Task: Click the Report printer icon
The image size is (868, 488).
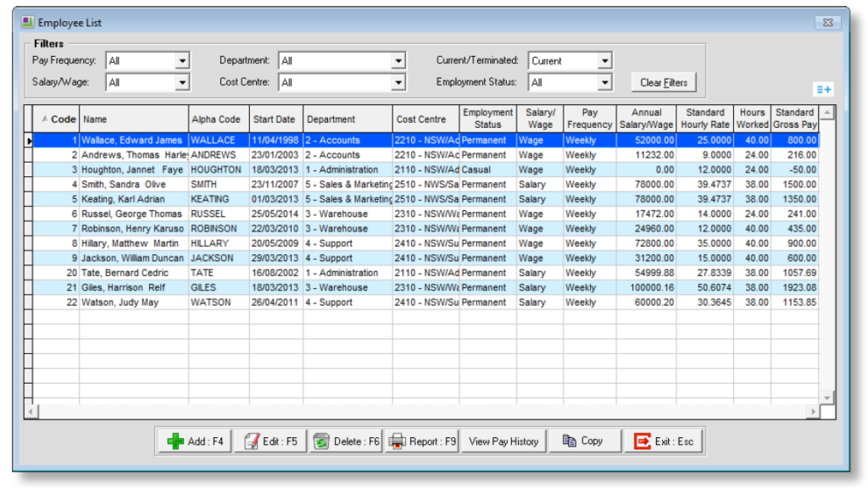Action: 396,440
